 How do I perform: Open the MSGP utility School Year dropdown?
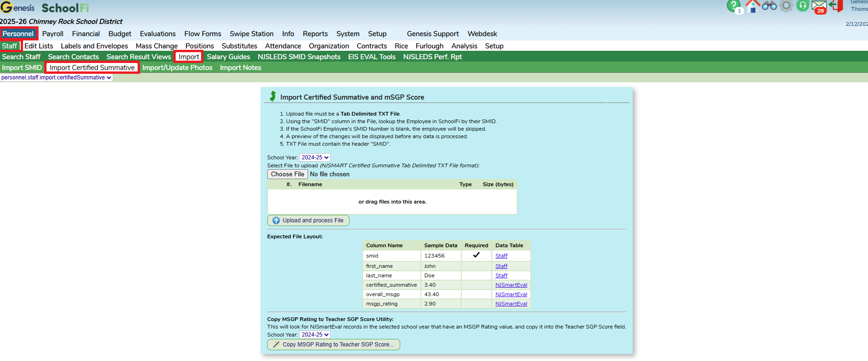click(315, 335)
